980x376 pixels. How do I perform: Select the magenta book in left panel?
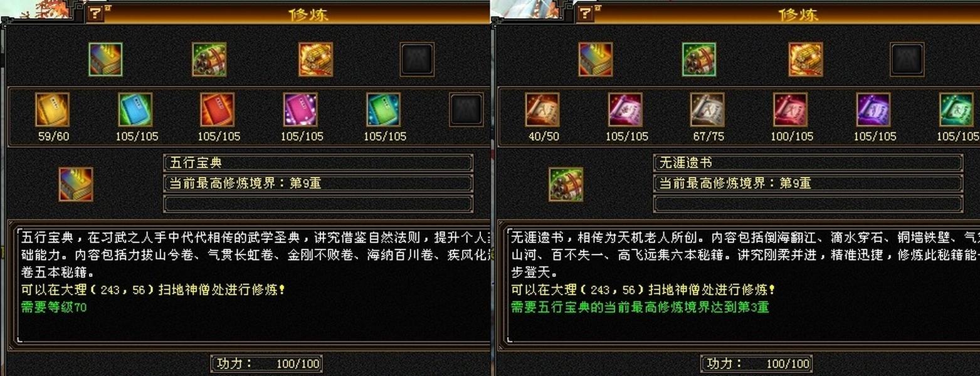(x=300, y=110)
